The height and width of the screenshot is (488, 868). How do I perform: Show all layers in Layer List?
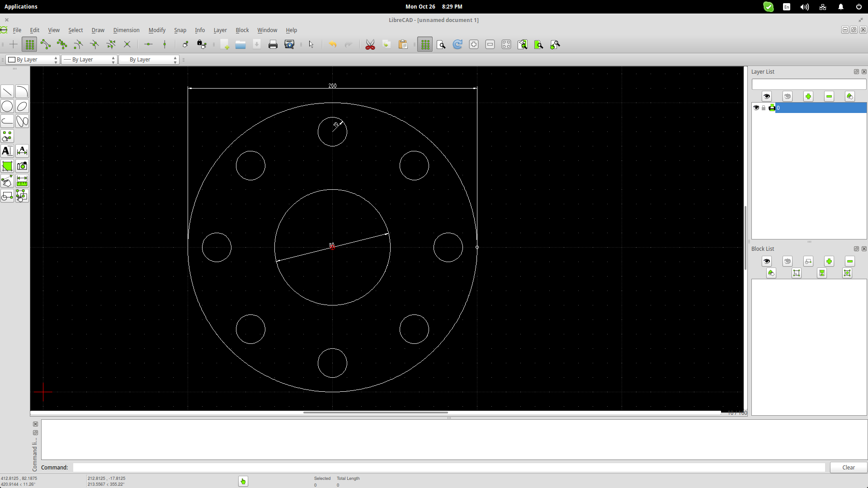click(x=767, y=97)
